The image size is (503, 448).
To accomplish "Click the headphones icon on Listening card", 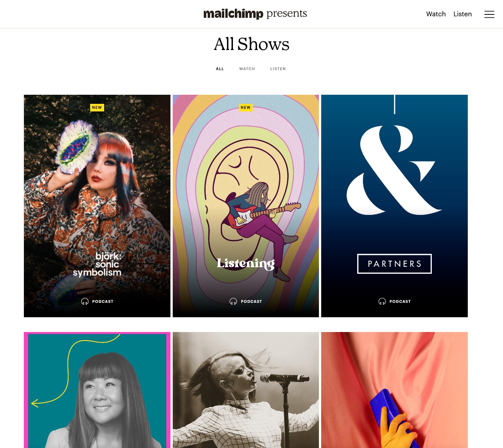I will [x=233, y=301].
